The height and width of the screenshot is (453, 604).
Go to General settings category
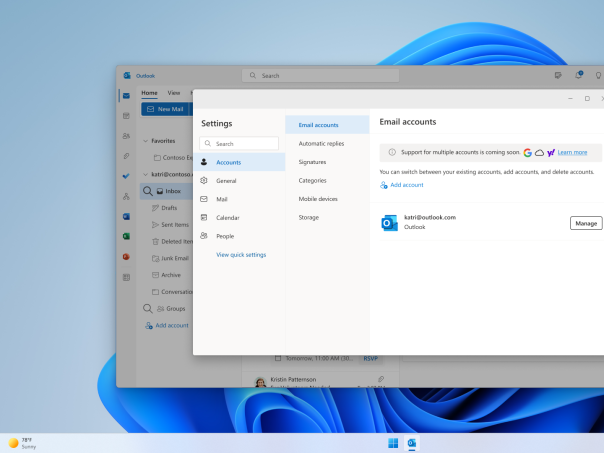226,181
